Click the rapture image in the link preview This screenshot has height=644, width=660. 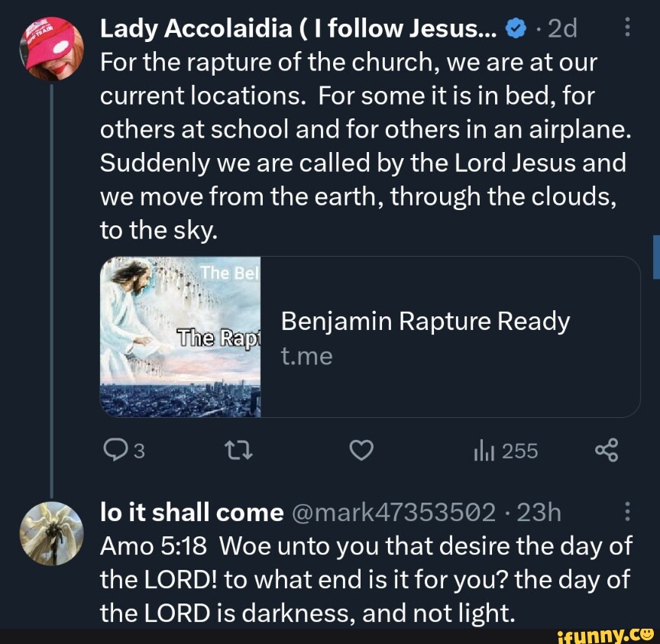click(181, 337)
